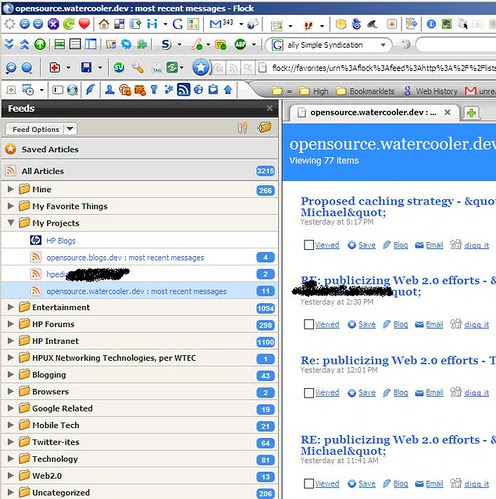496x499 pixels.
Task: Open the Web2.0 feed folder
Action: coord(139,476)
